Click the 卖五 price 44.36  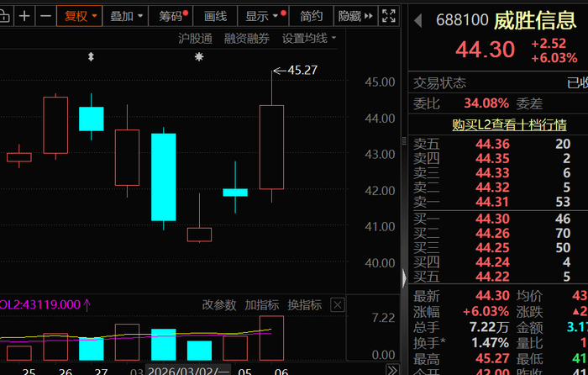coord(492,144)
